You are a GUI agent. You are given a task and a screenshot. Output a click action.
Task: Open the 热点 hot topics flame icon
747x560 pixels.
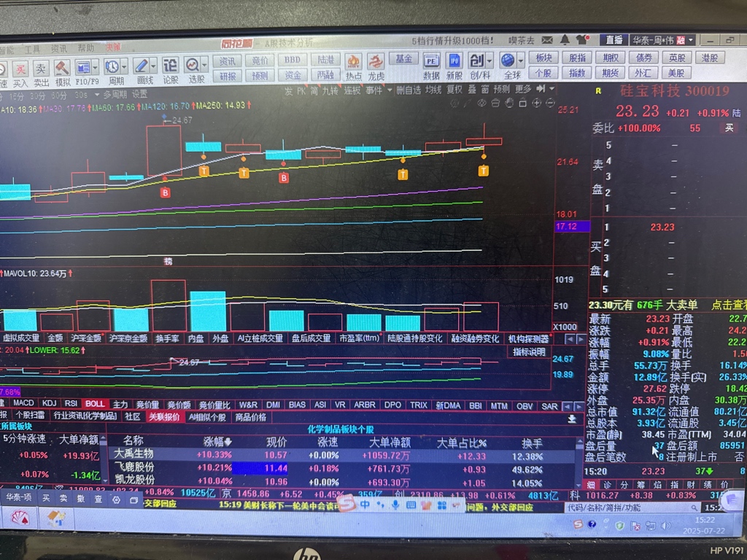tap(353, 63)
